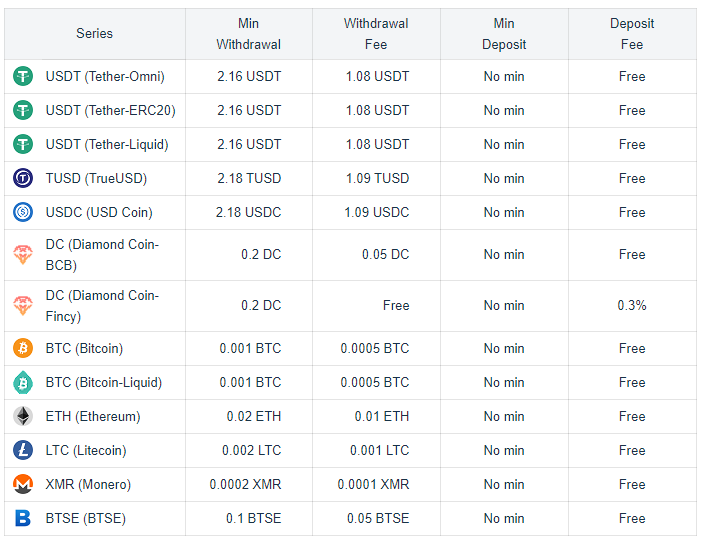Click the 0.001 BTC cell in Bitcoin row
The image size is (708, 557).
tap(250, 348)
